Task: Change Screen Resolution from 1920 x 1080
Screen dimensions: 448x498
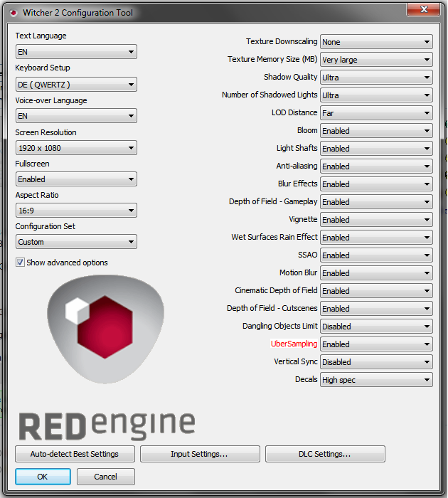Action: [76, 148]
